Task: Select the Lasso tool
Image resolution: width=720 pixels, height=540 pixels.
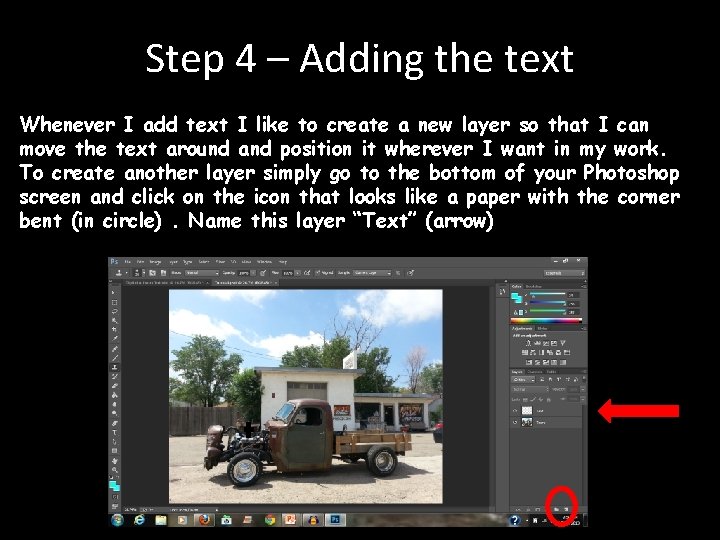Action: (x=114, y=311)
